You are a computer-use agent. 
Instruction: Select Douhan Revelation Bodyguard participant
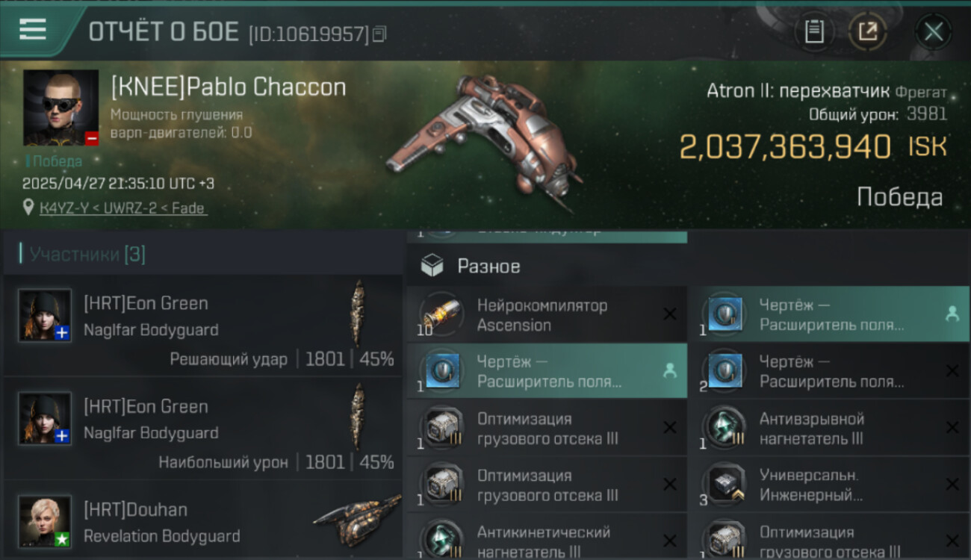(x=202, y=521)
